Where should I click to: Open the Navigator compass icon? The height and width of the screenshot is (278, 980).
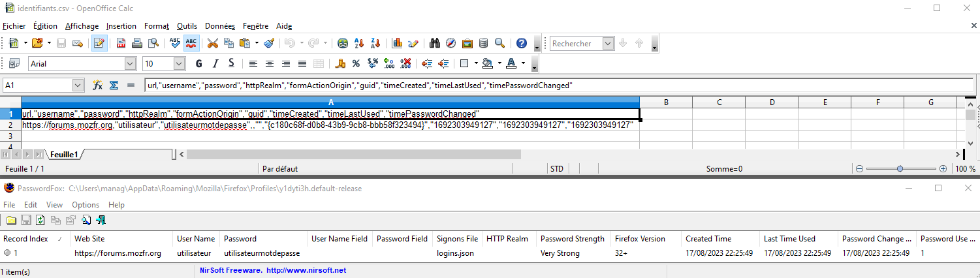click(x=450, y=43)
